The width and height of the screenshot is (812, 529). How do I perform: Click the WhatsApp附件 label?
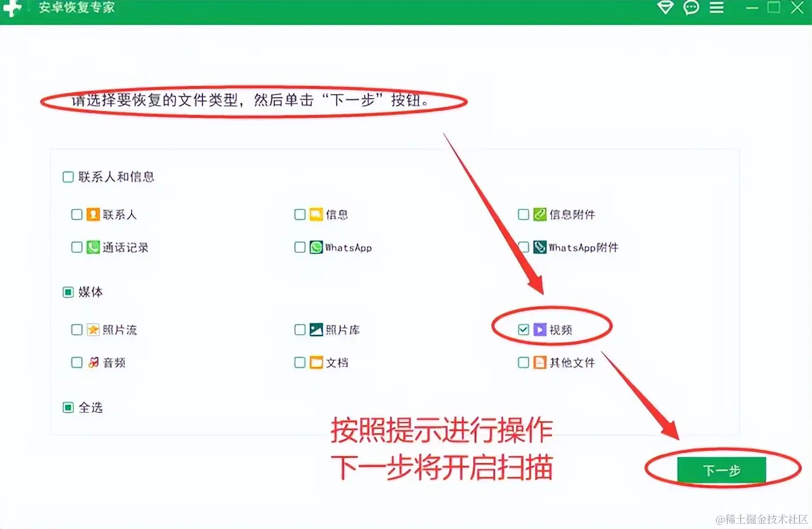click(583, 248)
